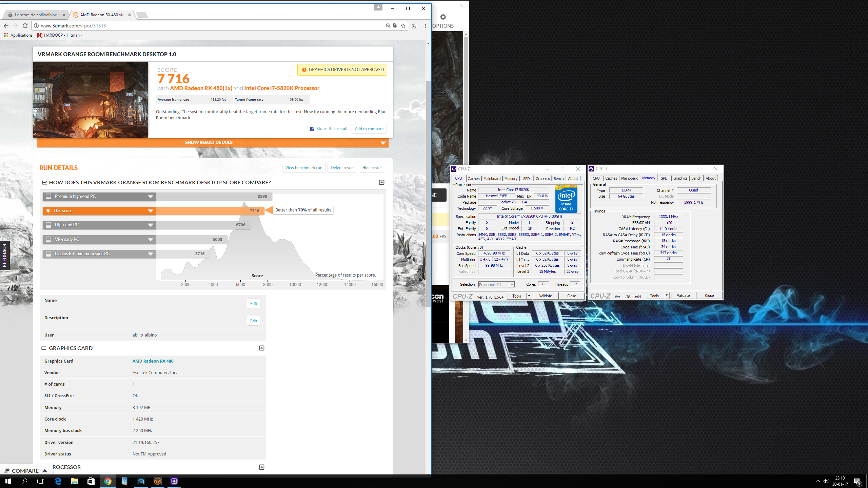
Task: Expand Premium high-end PC dropdown
Action: pyautogui.click(x=151, y=197)
